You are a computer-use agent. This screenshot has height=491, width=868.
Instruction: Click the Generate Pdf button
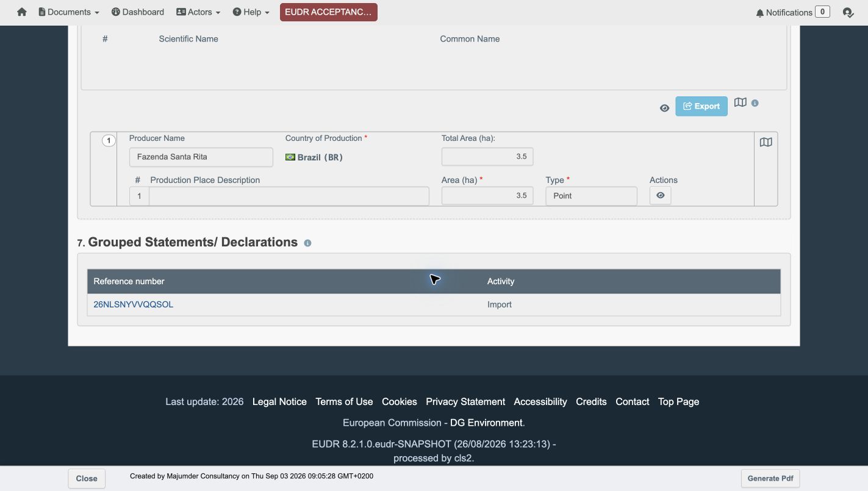(770, 478)
